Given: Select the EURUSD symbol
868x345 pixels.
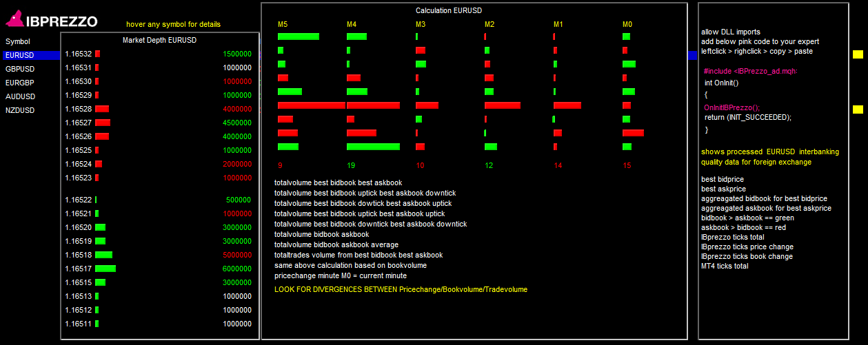Looking at the screenshot, I should tap(19, 55).
